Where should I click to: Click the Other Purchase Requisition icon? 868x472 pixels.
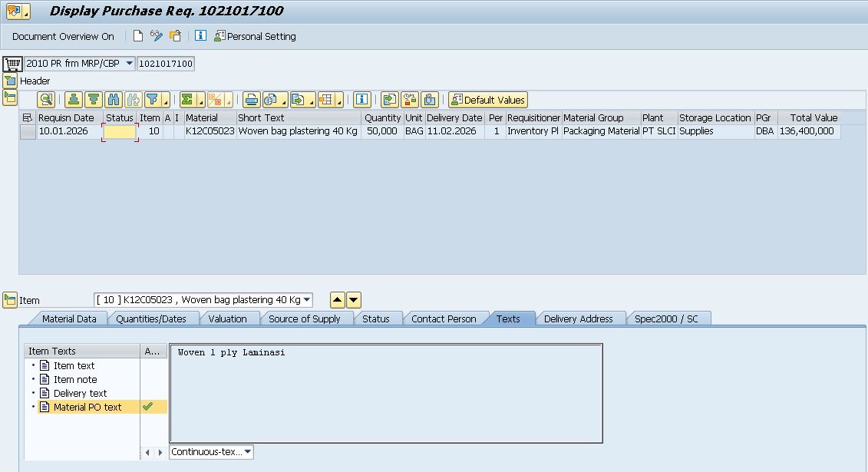click(176, 36)
